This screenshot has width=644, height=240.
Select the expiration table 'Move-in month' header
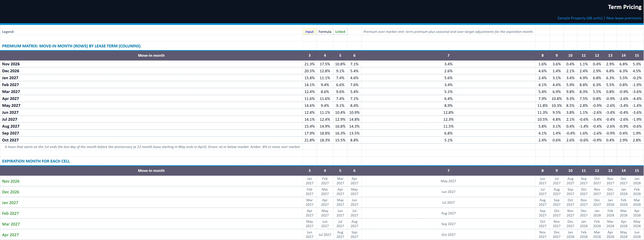[151, 170]
